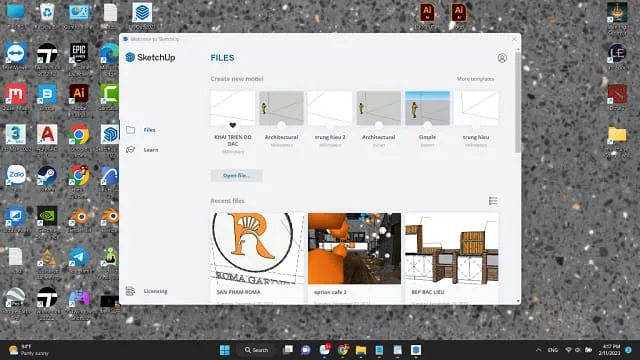Select the TeamViewer desktop icon
Image resolution: width=640 pixels, height=360 pixels.
click(16, 56)
